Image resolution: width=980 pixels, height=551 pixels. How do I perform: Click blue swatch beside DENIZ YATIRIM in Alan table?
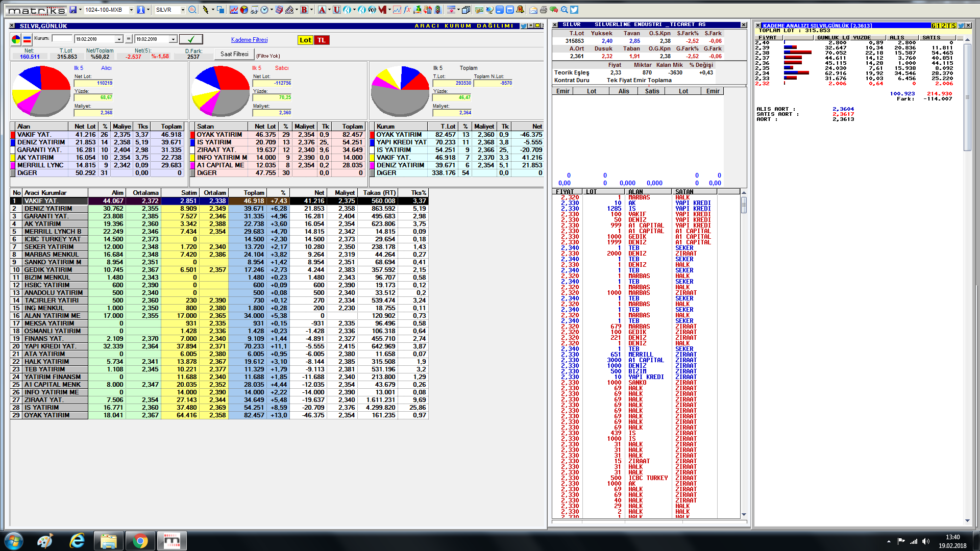click(x=13, y=142)
